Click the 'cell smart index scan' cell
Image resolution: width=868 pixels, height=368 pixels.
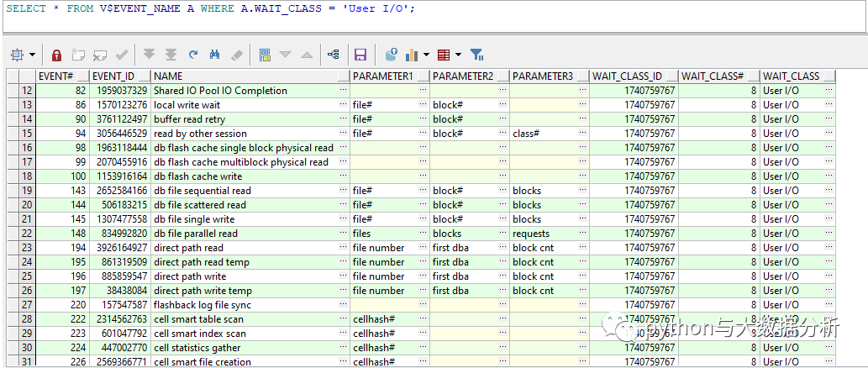pos(250,334)
